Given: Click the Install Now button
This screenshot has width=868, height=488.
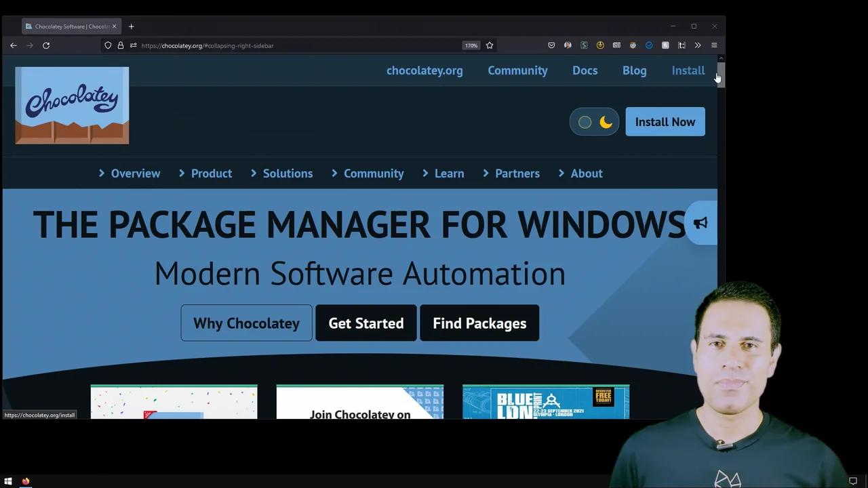Looking at the screenshot, I should coord(665,121).
